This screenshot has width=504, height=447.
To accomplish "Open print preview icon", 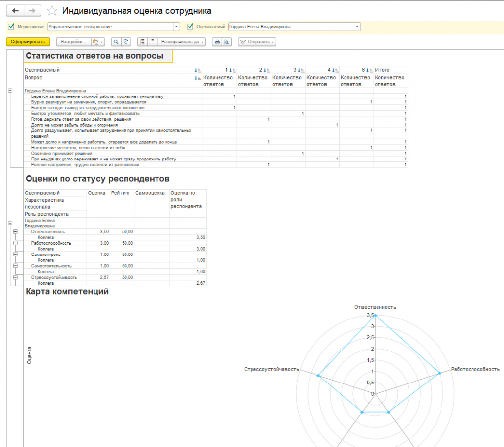I will coord(226,42).
